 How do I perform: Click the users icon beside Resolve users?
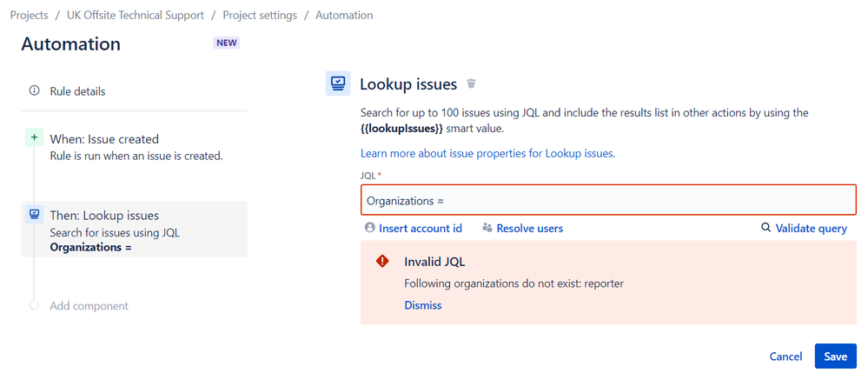[487, 228]
